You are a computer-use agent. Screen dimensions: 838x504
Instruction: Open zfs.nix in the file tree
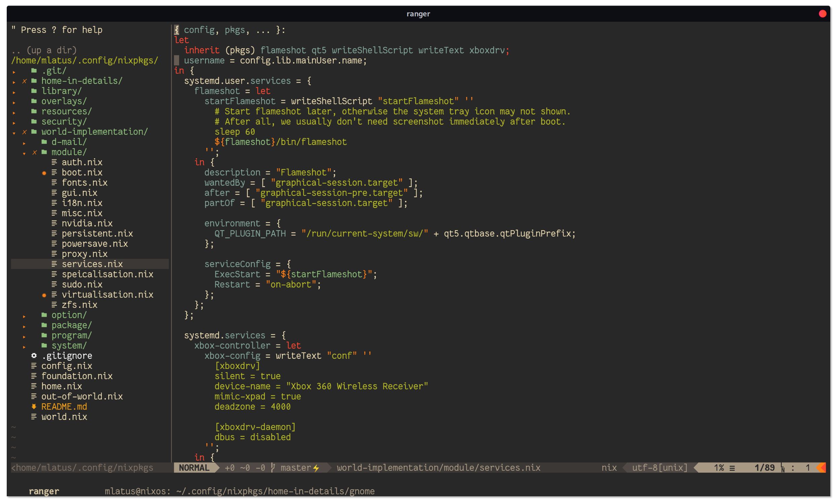(x=79, y=305)
